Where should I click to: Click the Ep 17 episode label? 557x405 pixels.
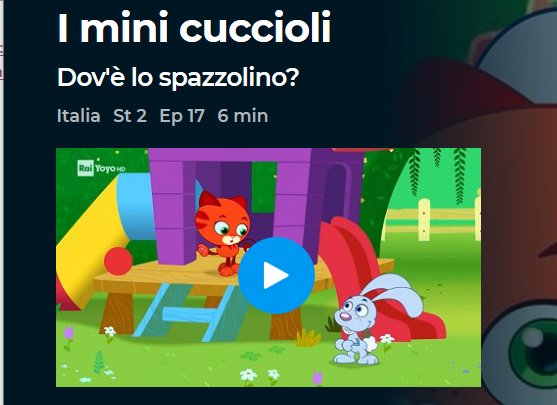click(x=182, y=117)
